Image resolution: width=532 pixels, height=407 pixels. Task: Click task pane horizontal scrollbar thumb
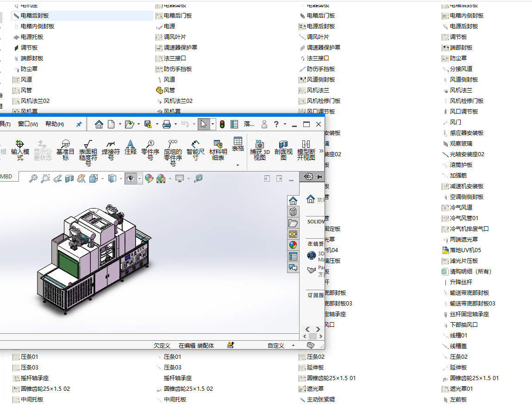click(313, 336)
